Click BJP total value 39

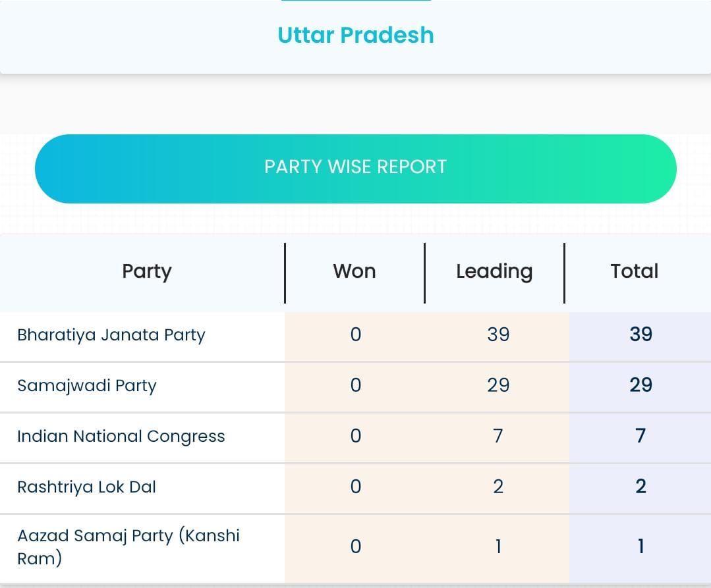pos(640,334)
